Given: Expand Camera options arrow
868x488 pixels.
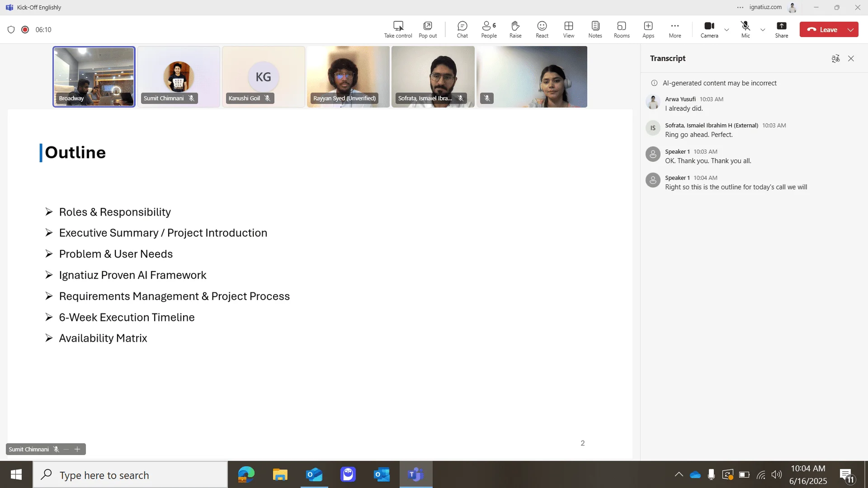Looking at the screenshot, I should pyautogui.click(x=726, y=30).
